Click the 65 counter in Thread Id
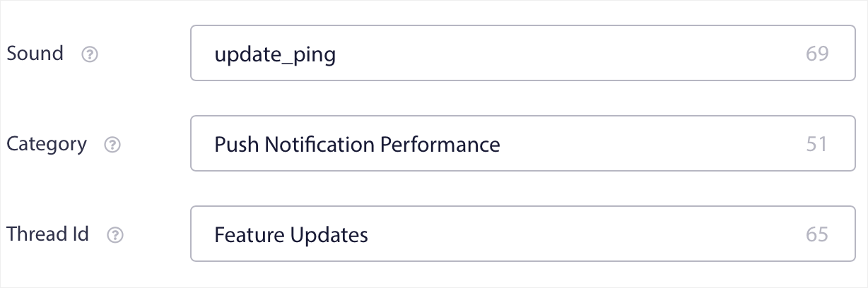Screen dimensions: 868x288 coord(816,234)
